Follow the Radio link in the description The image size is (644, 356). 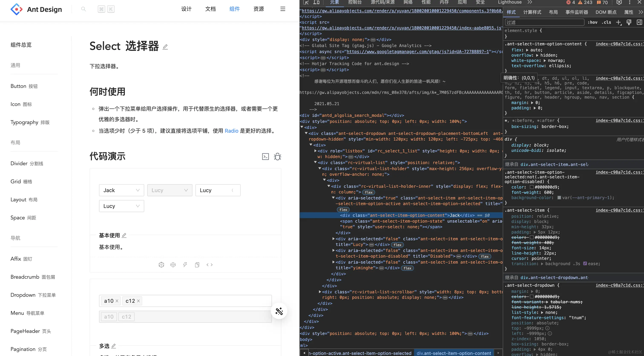point(231,131)
